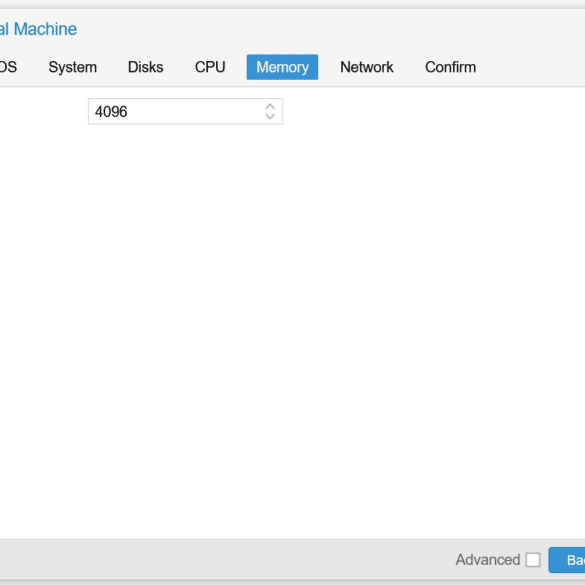585x585 pixels.
Task: Switch to the System tab
Action: pyautogui.click(x=72, y=67)
